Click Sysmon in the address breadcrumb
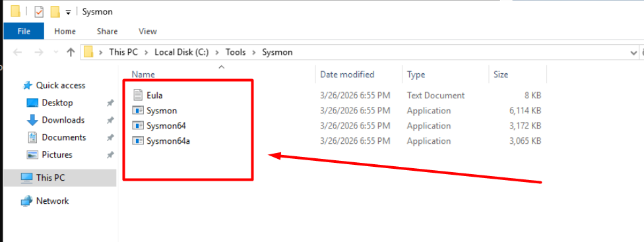 (277, 52)
